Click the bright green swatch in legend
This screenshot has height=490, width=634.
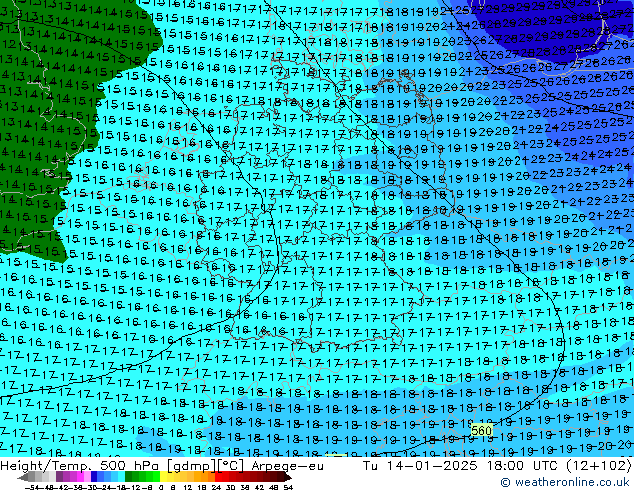(x=156, y=477)
